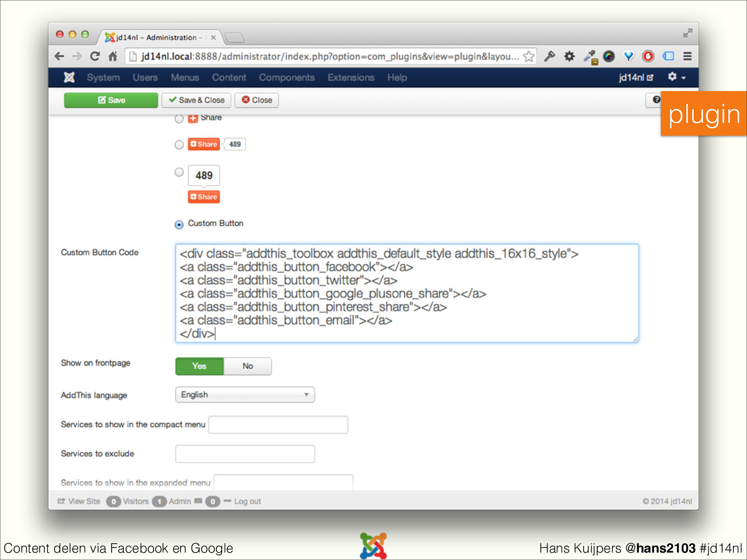Toggle browser fullscreen arrows icon
The height and width of the screenshot is (560, 747).
click(687, 33)
